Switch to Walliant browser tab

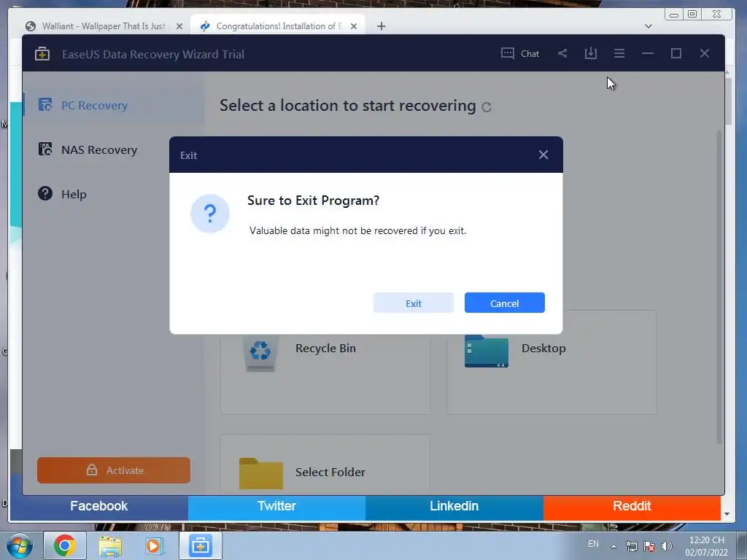[104, 26]
